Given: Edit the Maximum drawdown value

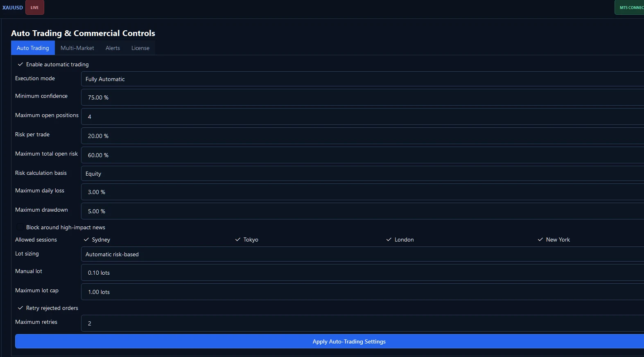Looking at the screenshot, I should tap(362, 211).
